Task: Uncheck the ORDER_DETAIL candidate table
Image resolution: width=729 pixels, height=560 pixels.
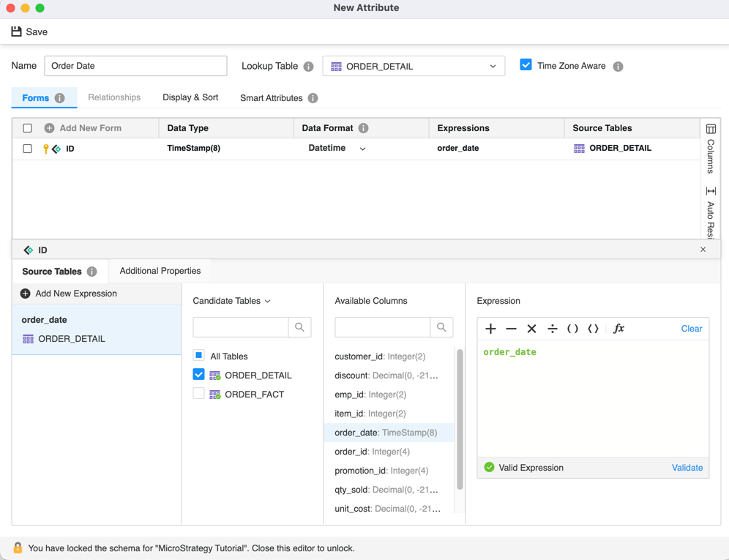Action: click(198, 375)
